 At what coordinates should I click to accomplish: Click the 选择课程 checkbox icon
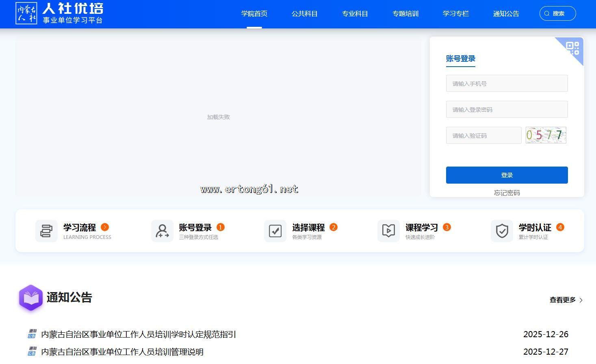click(275, 231)
